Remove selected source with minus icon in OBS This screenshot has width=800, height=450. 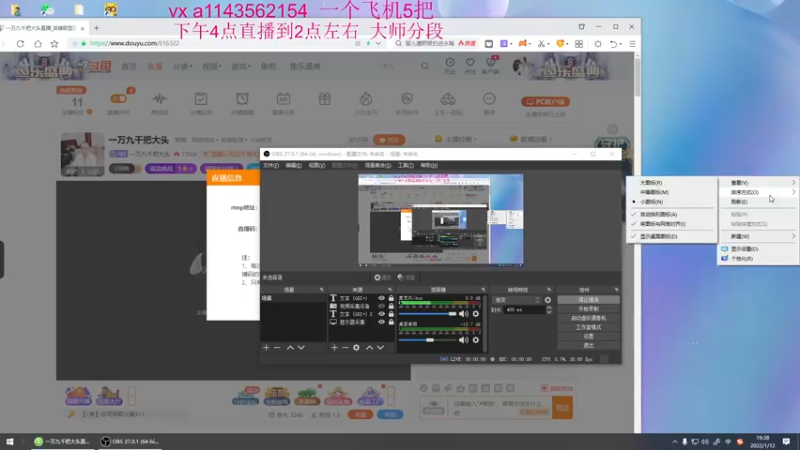(x=345, y=347)
